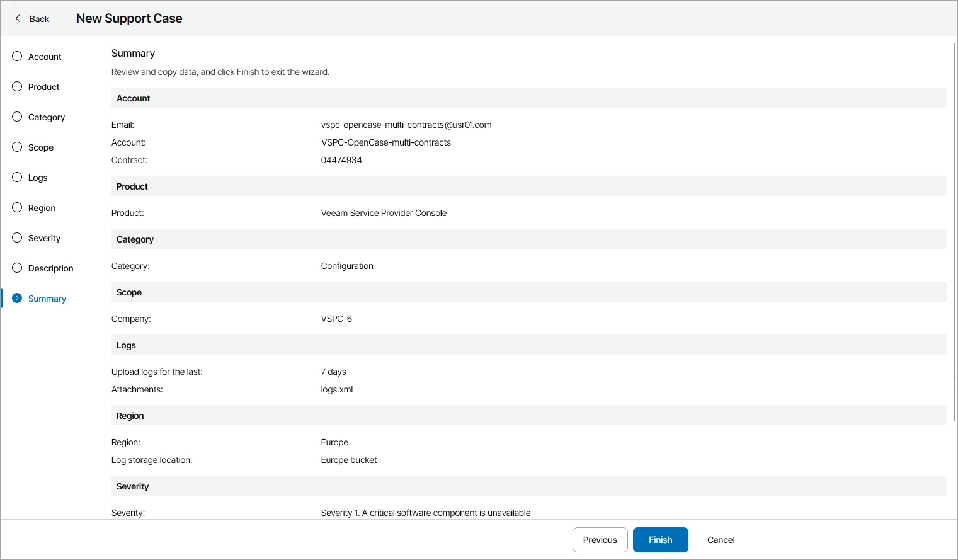Click the Previous button
The height and width of the screenshot is (560, 958).
600,540
